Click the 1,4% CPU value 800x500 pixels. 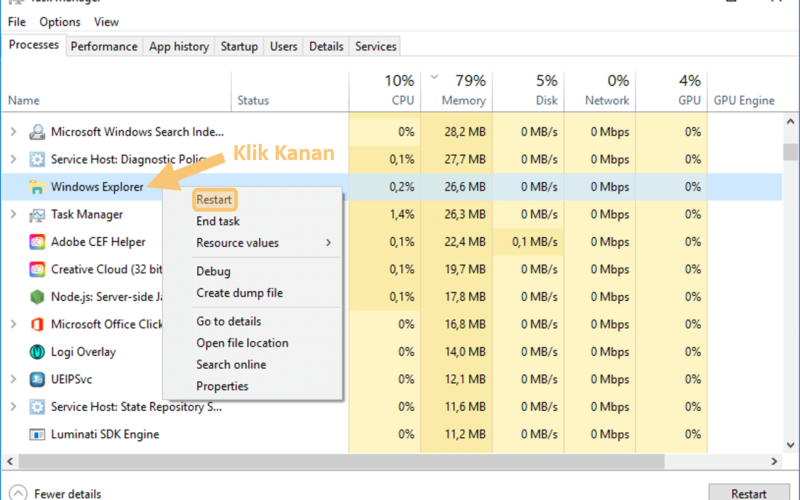coord(402,215)
